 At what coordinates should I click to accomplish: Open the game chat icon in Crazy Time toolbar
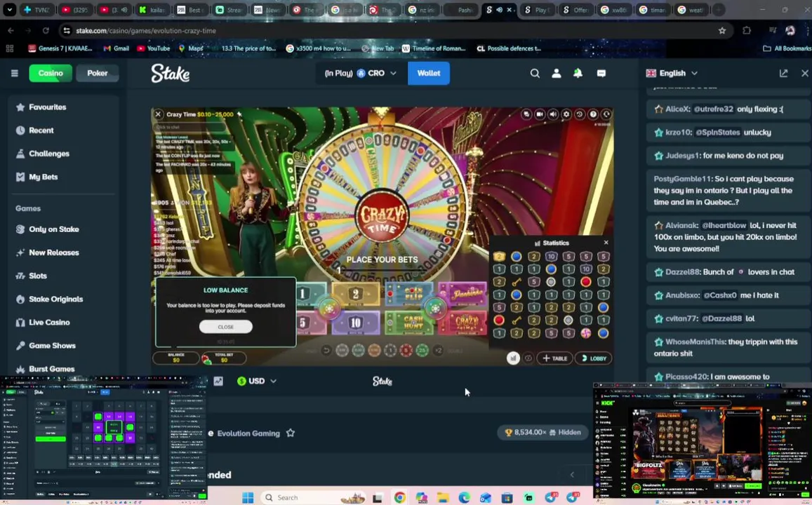(x=526, y=114)
